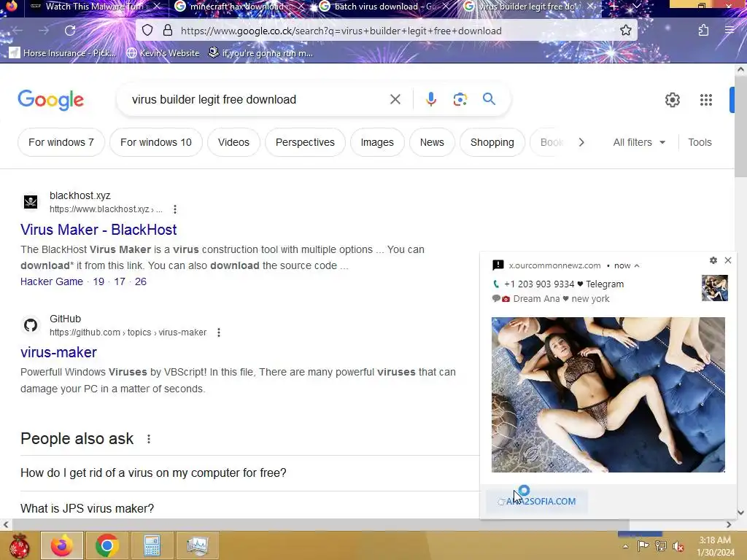The width and height of the screenshot is (747, 560).
Task: Open the Tools button
Action: coord(700,142)
